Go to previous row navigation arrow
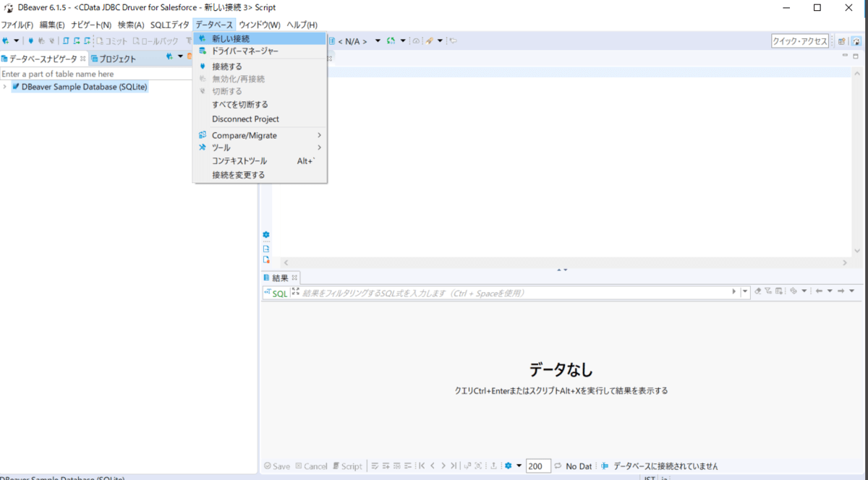 [433, 466]
